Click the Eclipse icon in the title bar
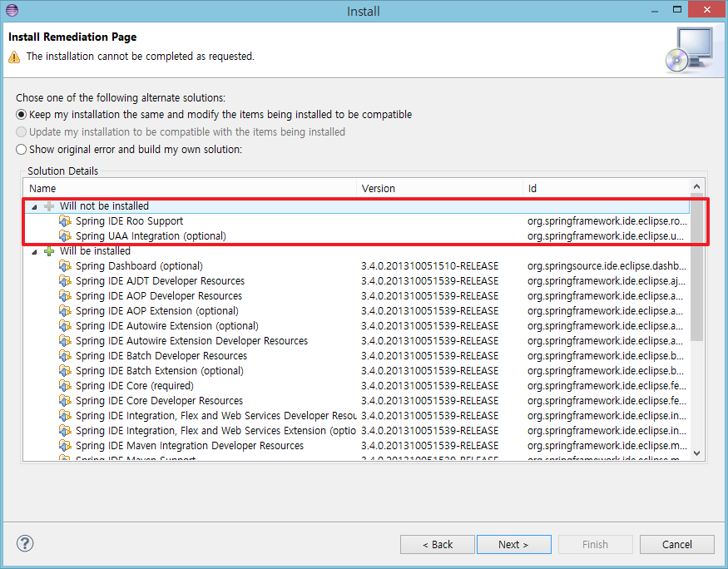 [x=12, y=10]
